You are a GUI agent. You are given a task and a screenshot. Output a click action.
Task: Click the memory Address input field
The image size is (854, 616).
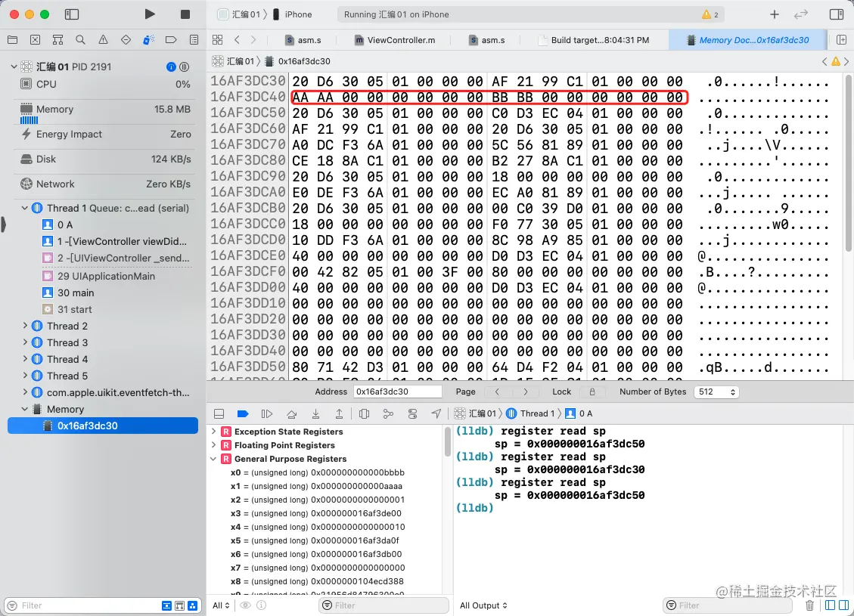(398, 392)
